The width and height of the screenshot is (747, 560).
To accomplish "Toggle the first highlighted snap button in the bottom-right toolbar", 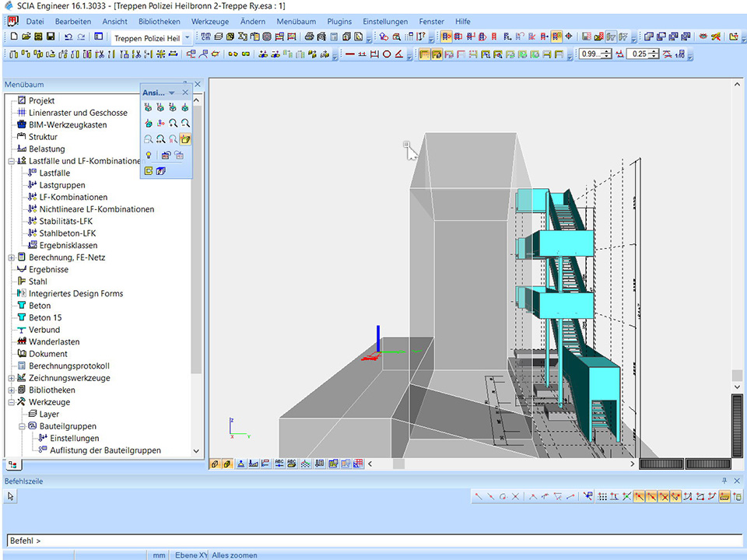I will 639,496.
